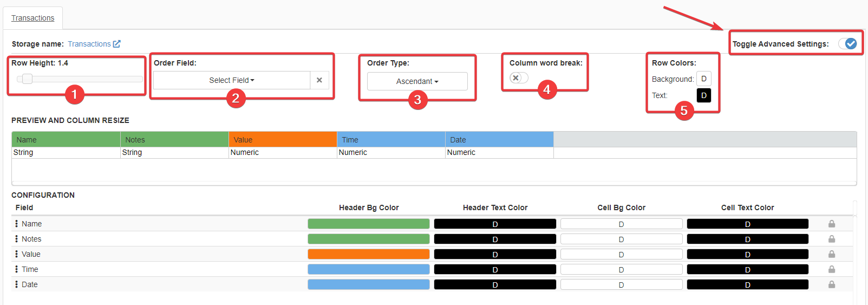Clear the Order Field with X button
The width and height of the screenshot is (868, 305).
point(319,80)
